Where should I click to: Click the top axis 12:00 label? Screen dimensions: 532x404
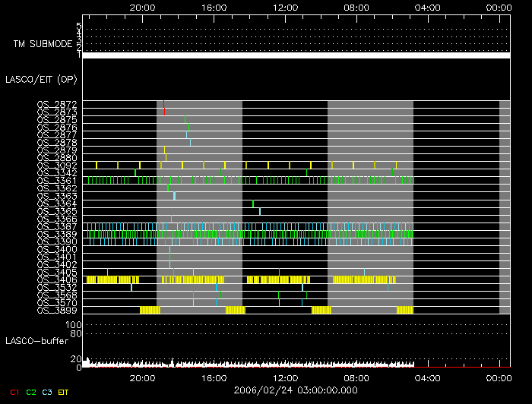(x=285, y=8)
